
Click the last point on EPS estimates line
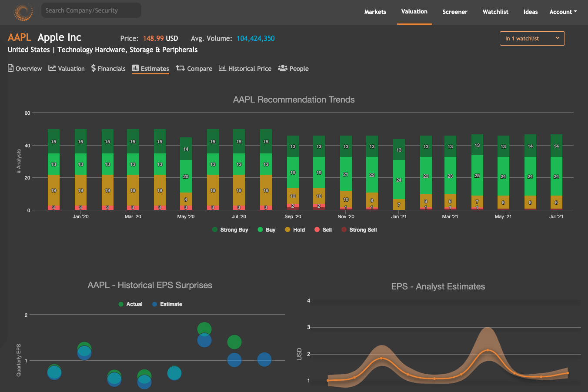568,373
